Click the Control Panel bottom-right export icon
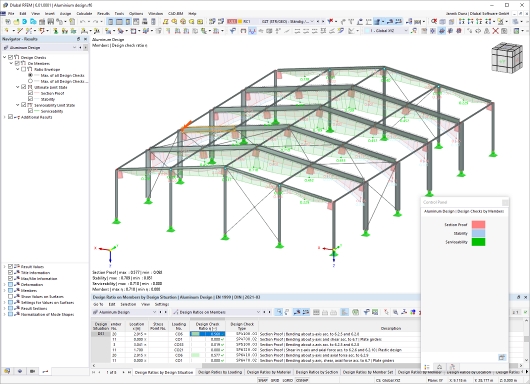 tap(502, 357)
